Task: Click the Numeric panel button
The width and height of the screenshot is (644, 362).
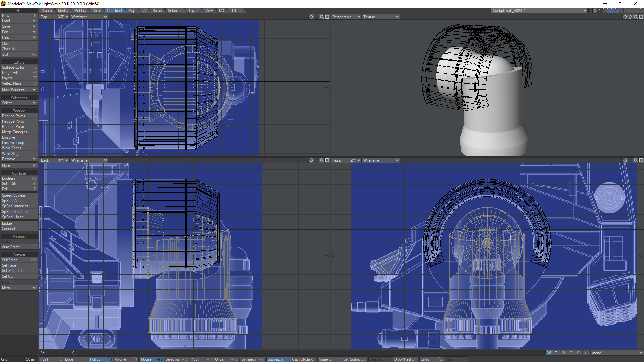Action: [329, 359]
